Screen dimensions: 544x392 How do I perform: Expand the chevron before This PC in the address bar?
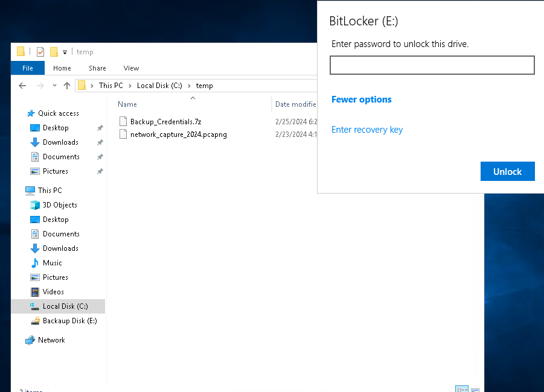click(x=92, y=86)
